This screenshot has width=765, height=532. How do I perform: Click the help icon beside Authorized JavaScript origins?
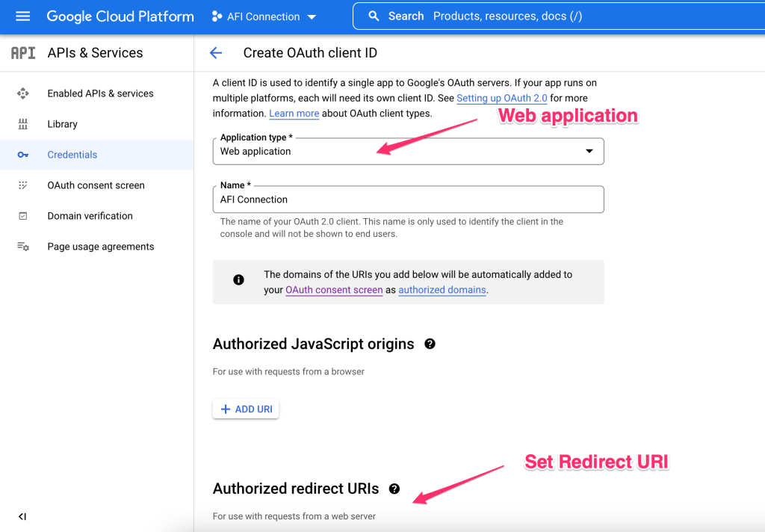[430, 344]
